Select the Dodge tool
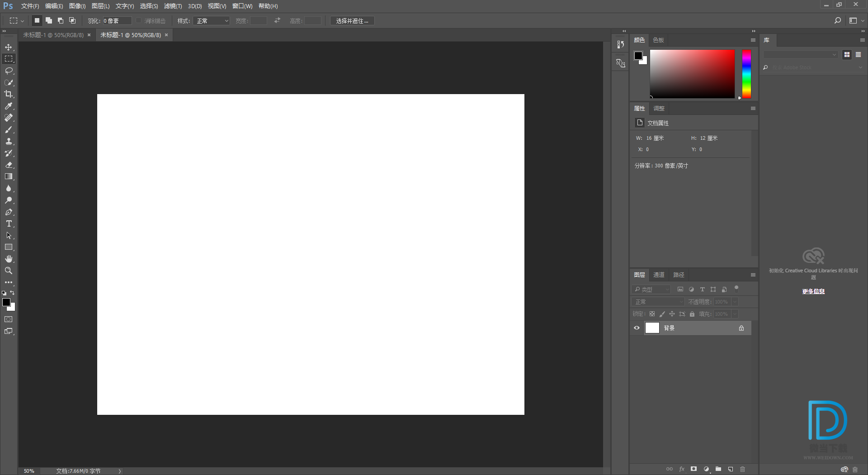 point(9,200)
